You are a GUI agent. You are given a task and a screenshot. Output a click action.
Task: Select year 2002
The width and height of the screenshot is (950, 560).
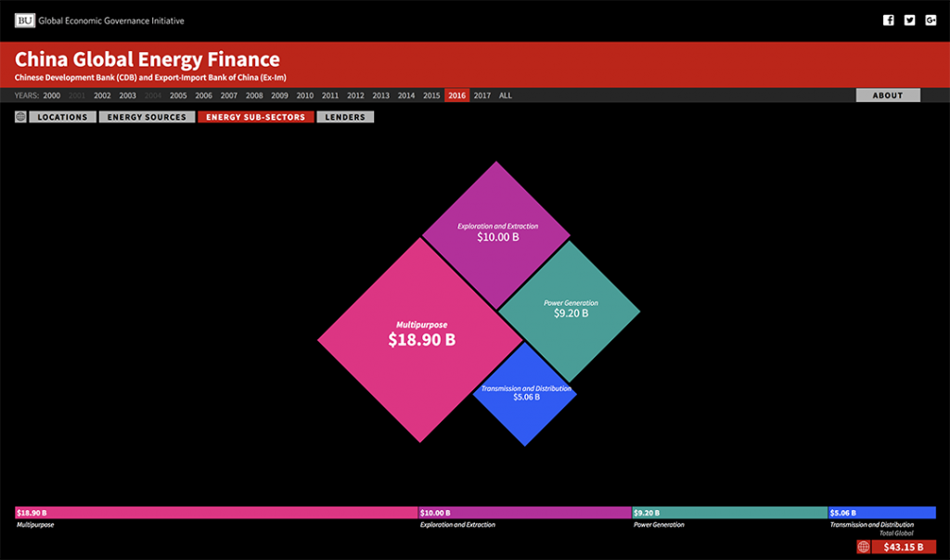coord(102,95)
